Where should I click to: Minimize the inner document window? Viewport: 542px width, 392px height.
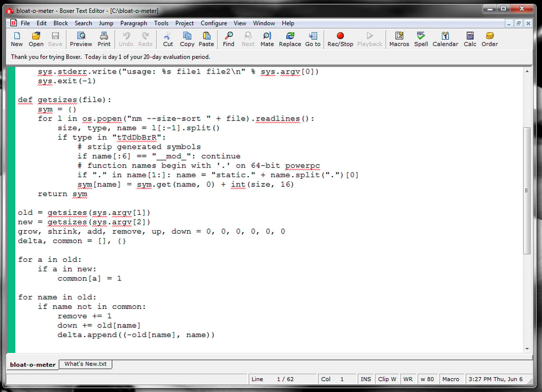[x=509, y=23]
